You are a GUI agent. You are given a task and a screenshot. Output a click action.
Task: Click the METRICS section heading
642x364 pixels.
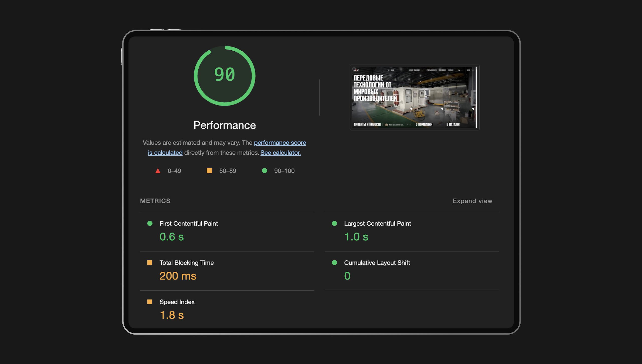[155, 201]
